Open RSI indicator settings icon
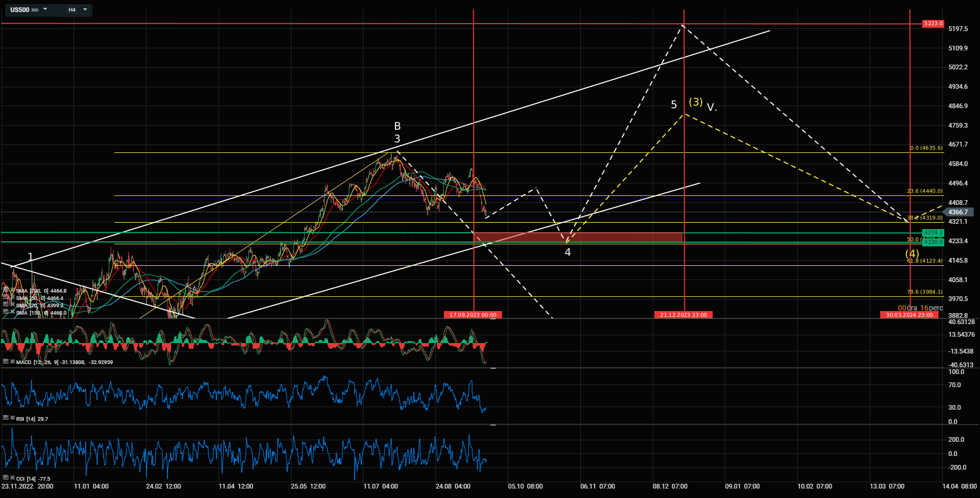980x498 pixels. [x=6, y=418]
